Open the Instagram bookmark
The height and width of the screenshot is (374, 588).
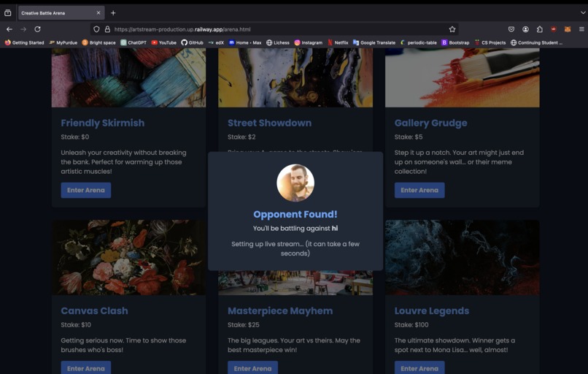[309, 43]
